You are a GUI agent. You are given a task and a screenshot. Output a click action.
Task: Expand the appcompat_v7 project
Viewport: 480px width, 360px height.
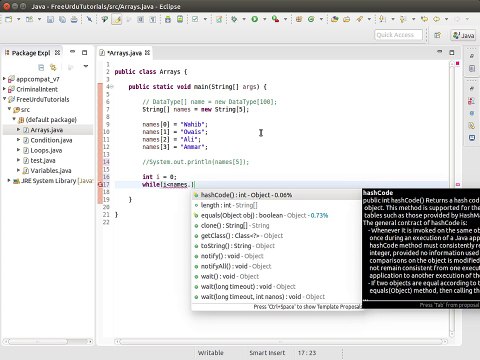coord(4,79)
